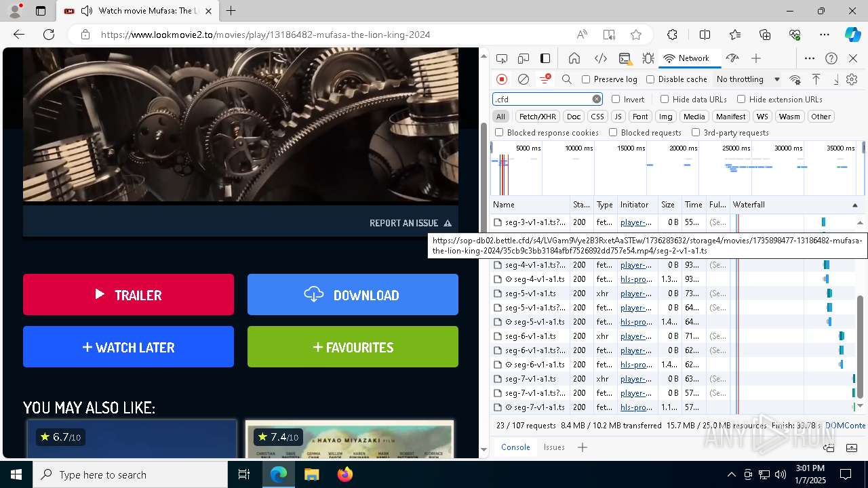Enable Preserve log checkbox
The image size is (868, 488).
pyautogui.click(x=586, y=79)
